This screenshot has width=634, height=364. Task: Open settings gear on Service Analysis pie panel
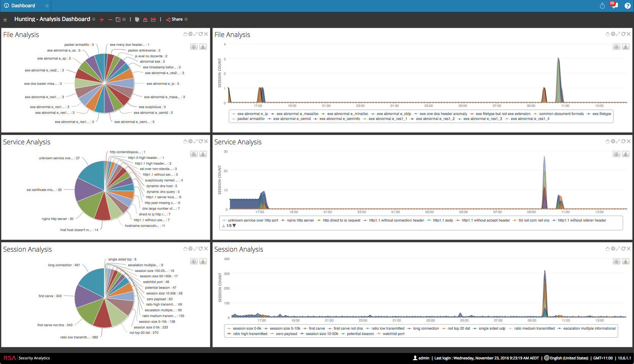click(x=190, y=141)
